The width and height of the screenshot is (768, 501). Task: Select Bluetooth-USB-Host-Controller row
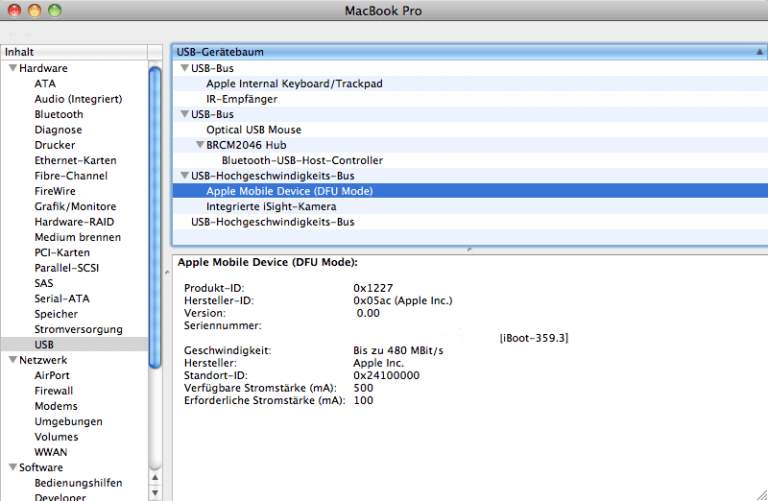pyautogui.click(x=470, y=160)
